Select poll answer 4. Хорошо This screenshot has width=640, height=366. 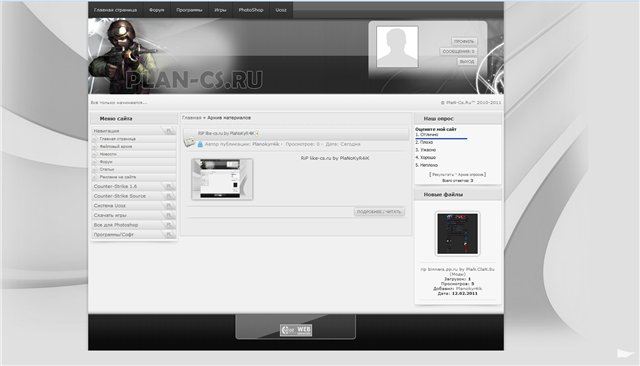(x=426, y=157)
